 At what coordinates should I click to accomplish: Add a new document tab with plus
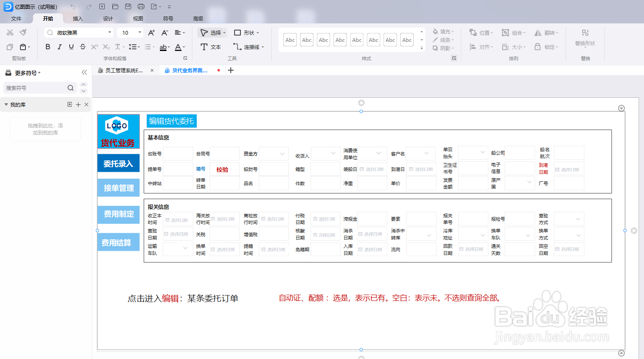[x=231, y=70]
